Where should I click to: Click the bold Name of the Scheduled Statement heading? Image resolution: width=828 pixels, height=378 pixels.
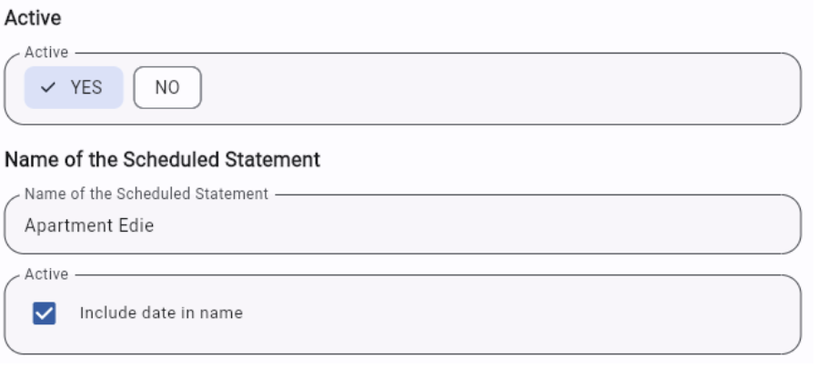pos(162,159)
